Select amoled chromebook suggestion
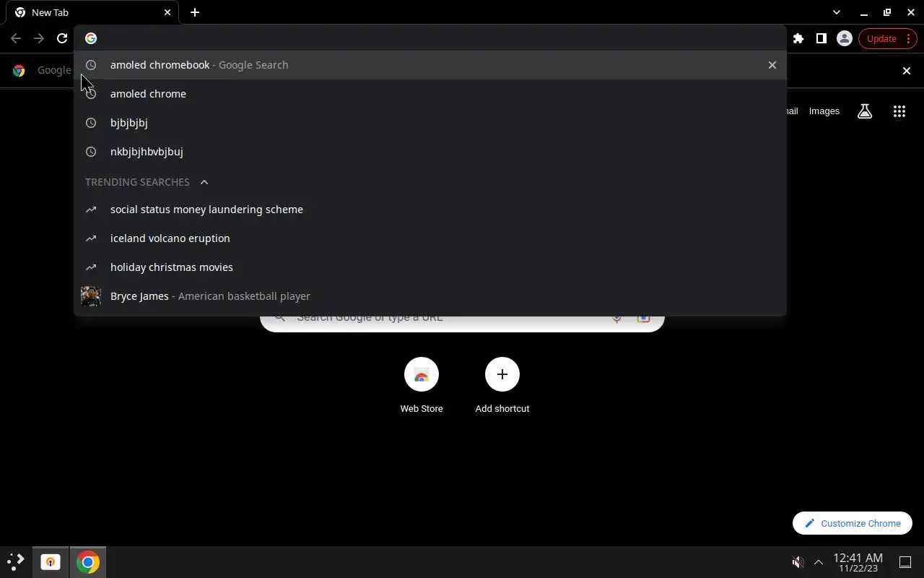The height and width of the screenshot is (578, 924). coord(430,65)
